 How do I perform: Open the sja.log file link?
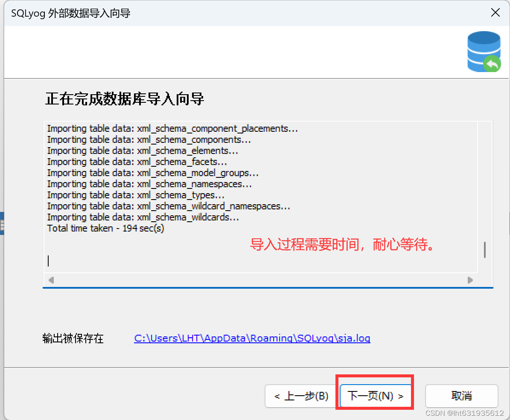click(x=252, y=338)
